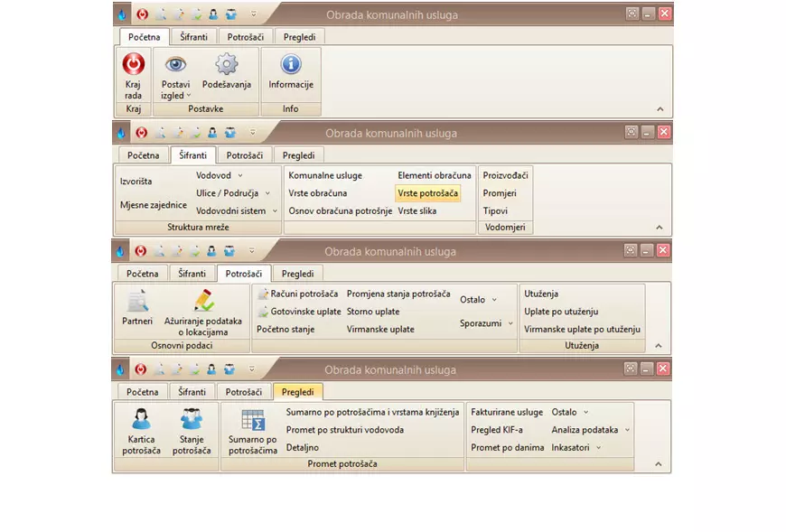Expand the Vodovod dropdown
Image resolution: width=786 pixels, height=532 pixels.
point(220,175)
